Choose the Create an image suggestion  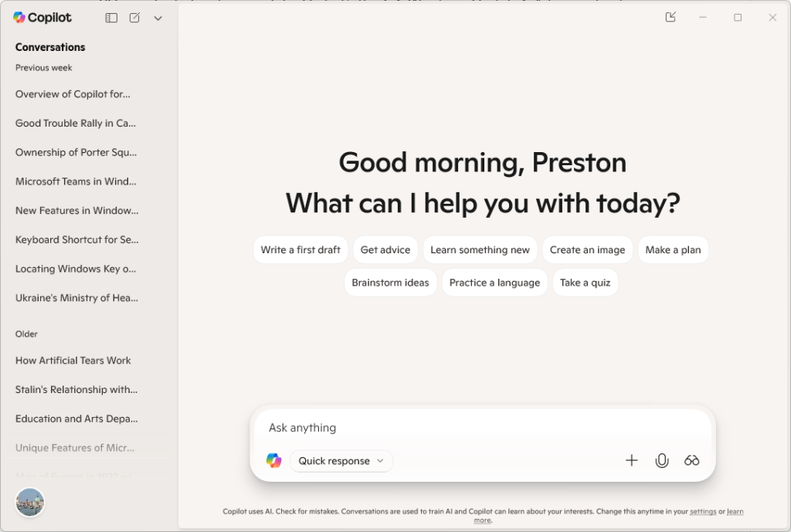[587, 250]
